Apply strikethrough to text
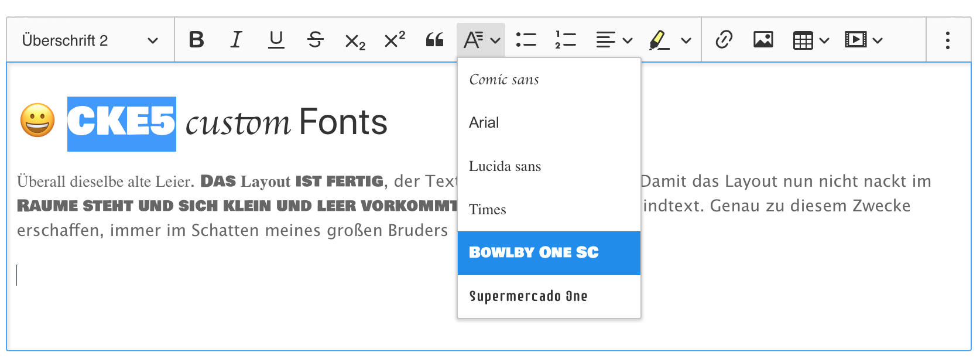Viewport: 980px width, 363px height. click(x=316, y=40)
